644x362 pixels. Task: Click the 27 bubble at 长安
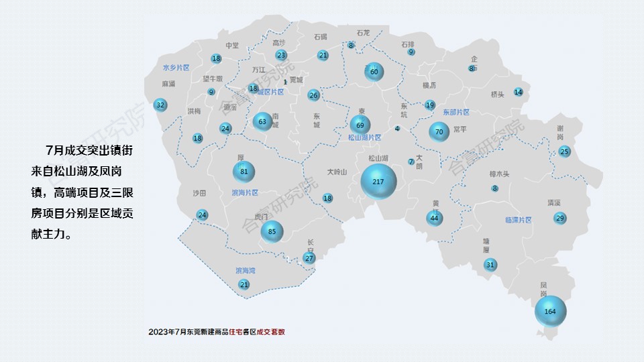click(x=309, y=258)
